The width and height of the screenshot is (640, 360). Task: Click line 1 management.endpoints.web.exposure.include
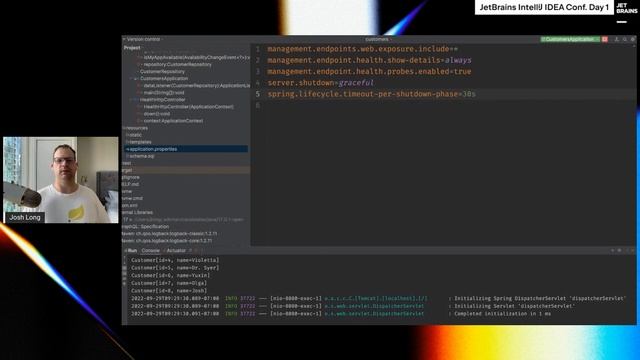coord(362,49)
